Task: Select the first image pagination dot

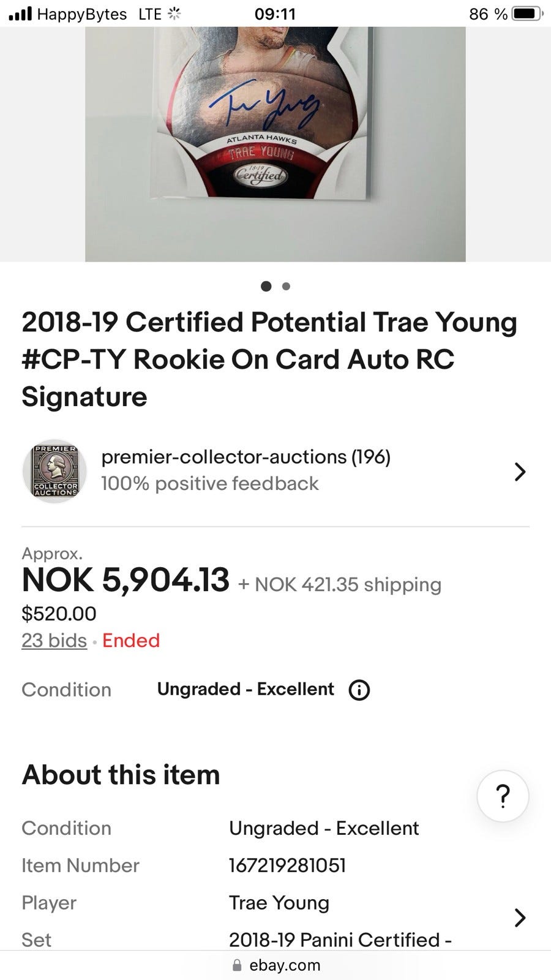Action: (x=266, y=286)
